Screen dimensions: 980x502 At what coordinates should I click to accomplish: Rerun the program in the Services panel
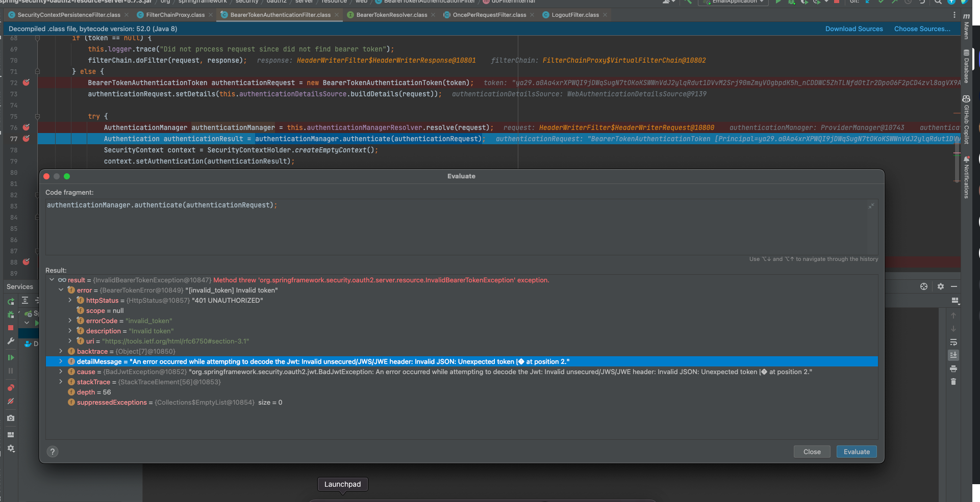tap(11, 301)
